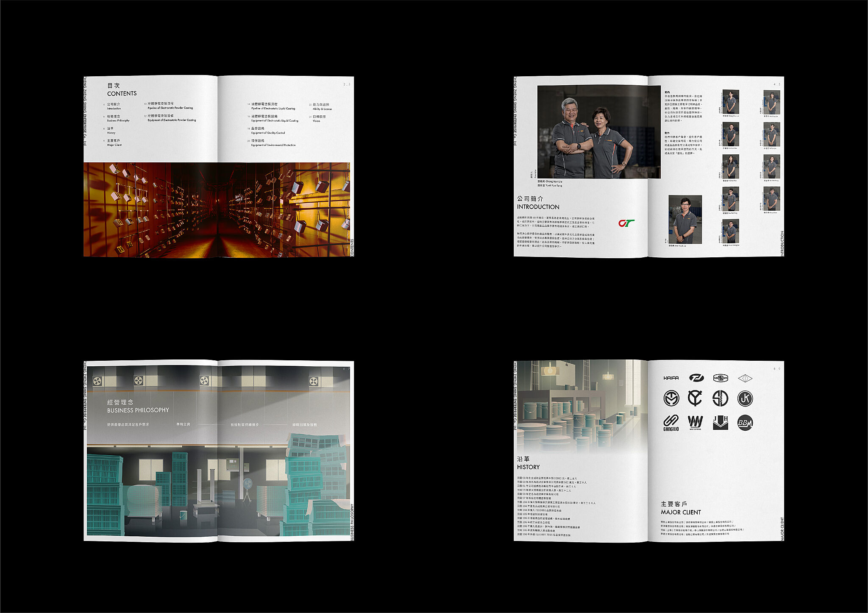Select the BBM round logo

(745, 423)
